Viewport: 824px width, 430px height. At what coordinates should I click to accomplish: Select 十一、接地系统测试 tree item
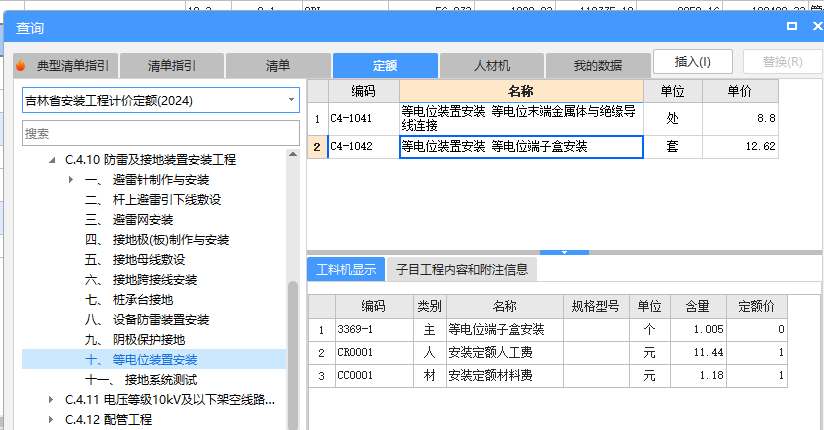click(141, 380)
